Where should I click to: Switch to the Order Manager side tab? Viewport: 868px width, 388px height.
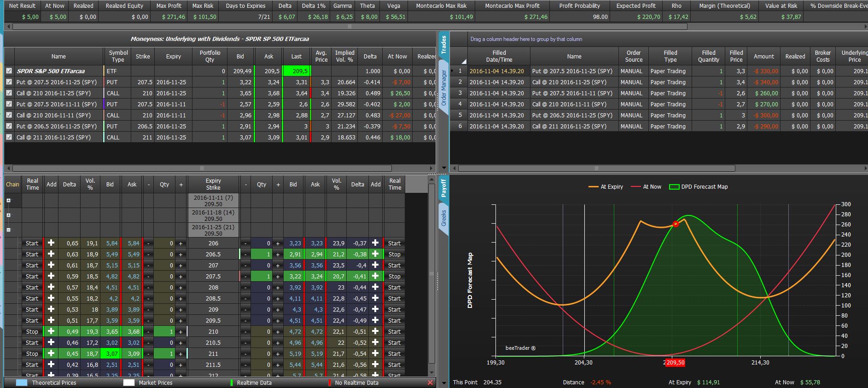pos(443,88)
